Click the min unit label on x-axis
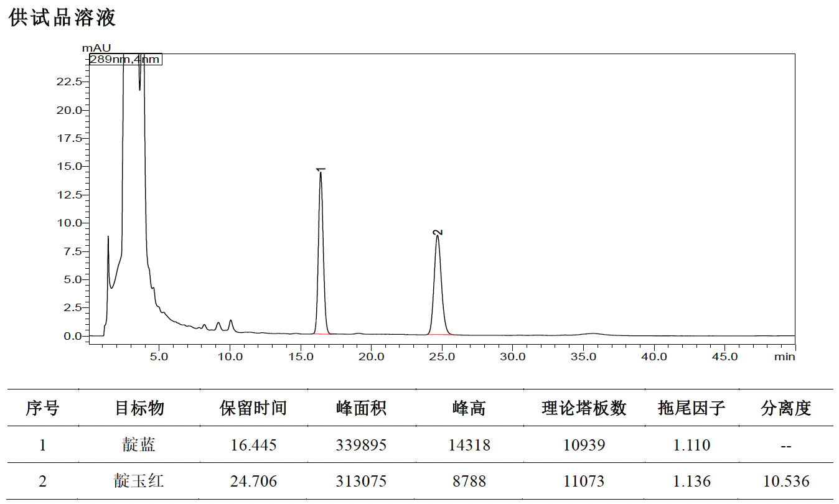 pos(785,357)
